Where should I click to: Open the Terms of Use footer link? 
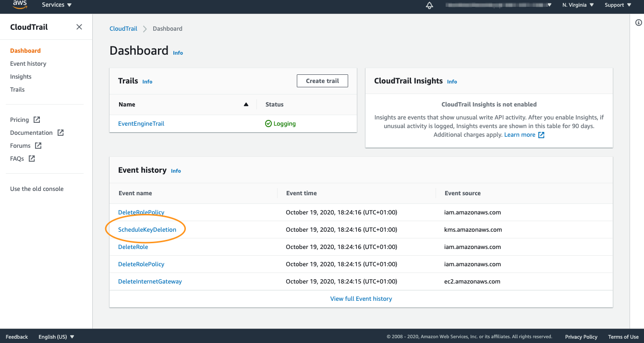[x=623, y=337]
